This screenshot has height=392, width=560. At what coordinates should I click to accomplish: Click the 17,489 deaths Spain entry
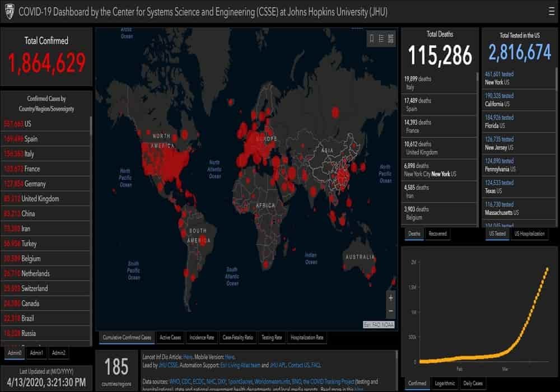pyautogui.click(x=439, y=105)
